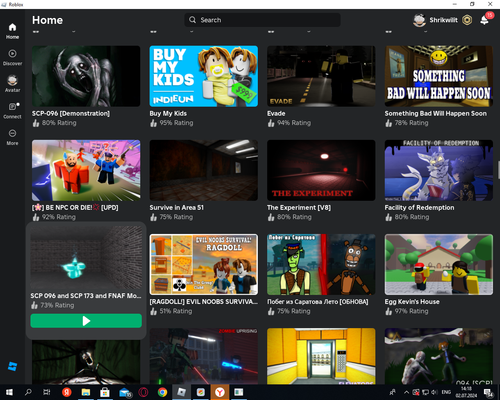Open the More menu in sidebar

[12, 137]
